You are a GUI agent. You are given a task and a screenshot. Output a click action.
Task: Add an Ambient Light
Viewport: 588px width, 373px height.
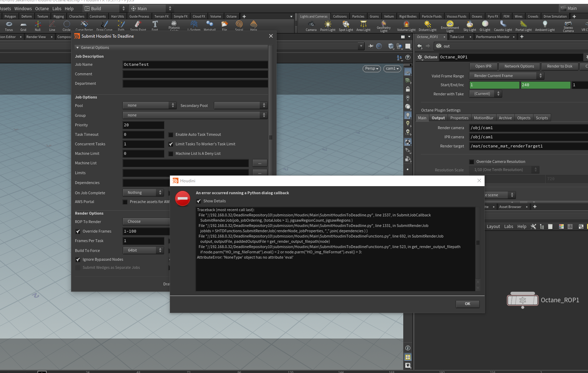545,26
